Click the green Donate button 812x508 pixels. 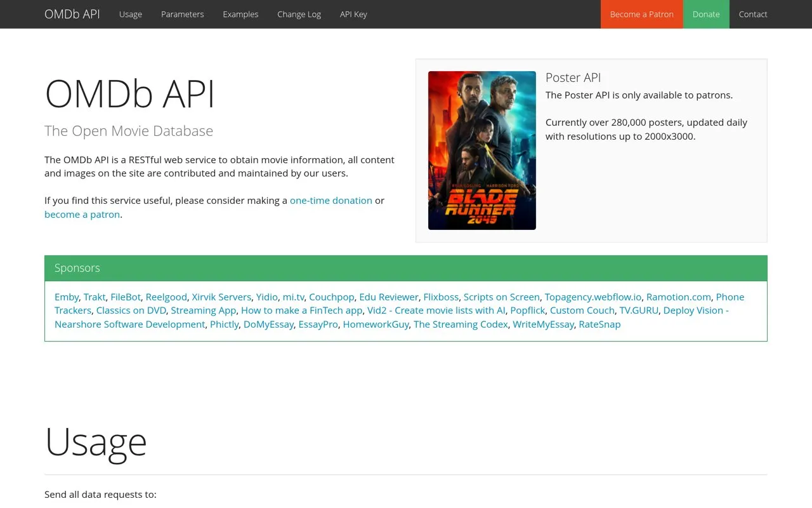coord(706,14)
